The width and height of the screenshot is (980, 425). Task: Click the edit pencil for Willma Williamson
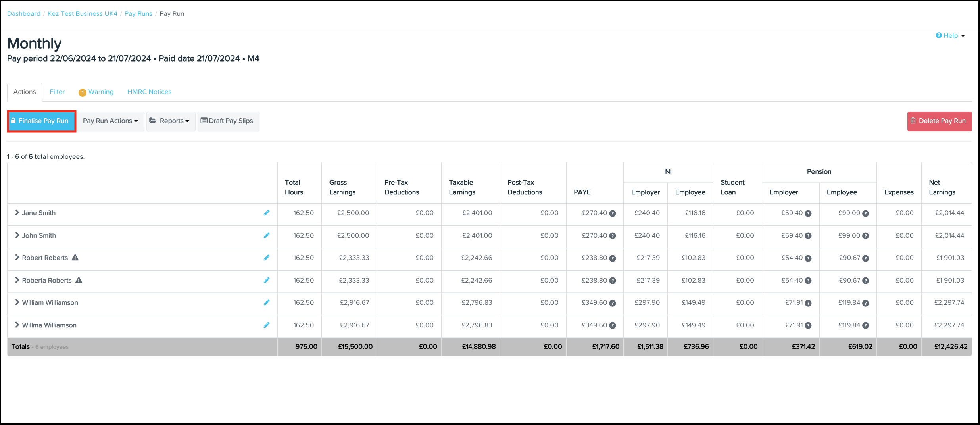click(x=267, y=325)
